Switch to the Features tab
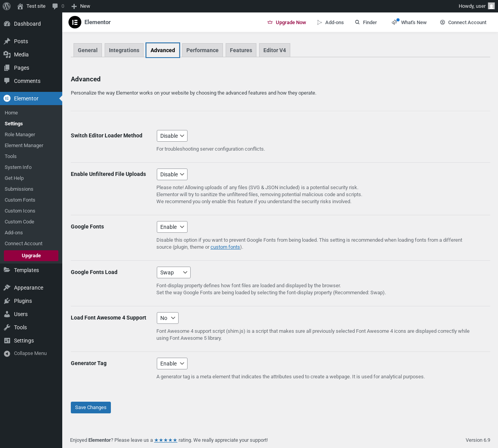Image resolution: width=498 pixels, height=448 pixels. 241,50
